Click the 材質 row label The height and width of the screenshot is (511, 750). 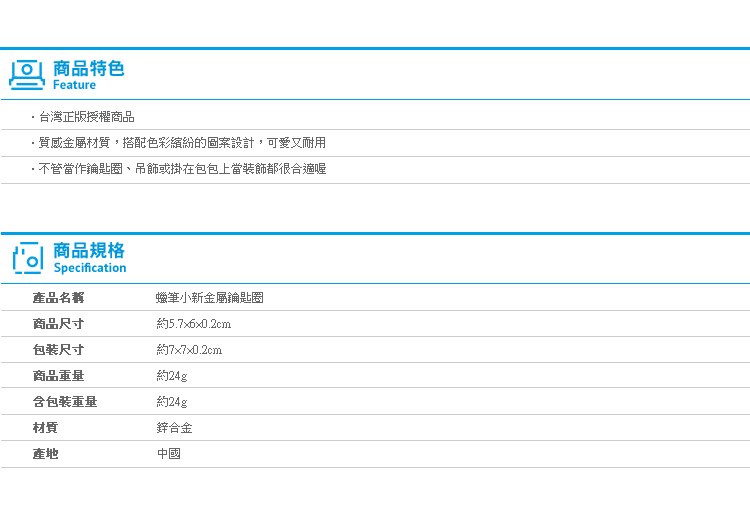coord(45,428)
